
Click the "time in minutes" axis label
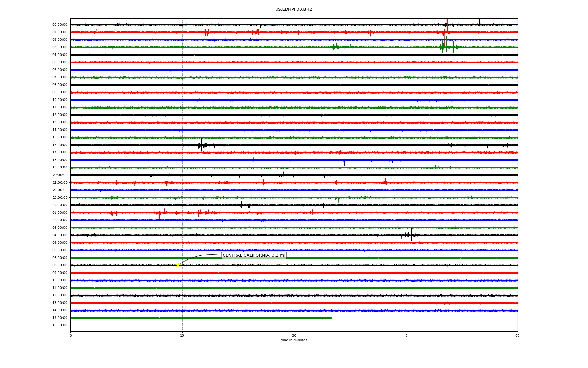(x=293, y=340)
